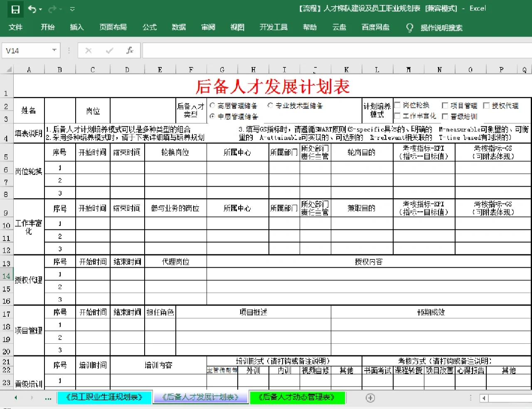
Task: Check the 晋级培训 checkbox
Action: coord(445,116)
